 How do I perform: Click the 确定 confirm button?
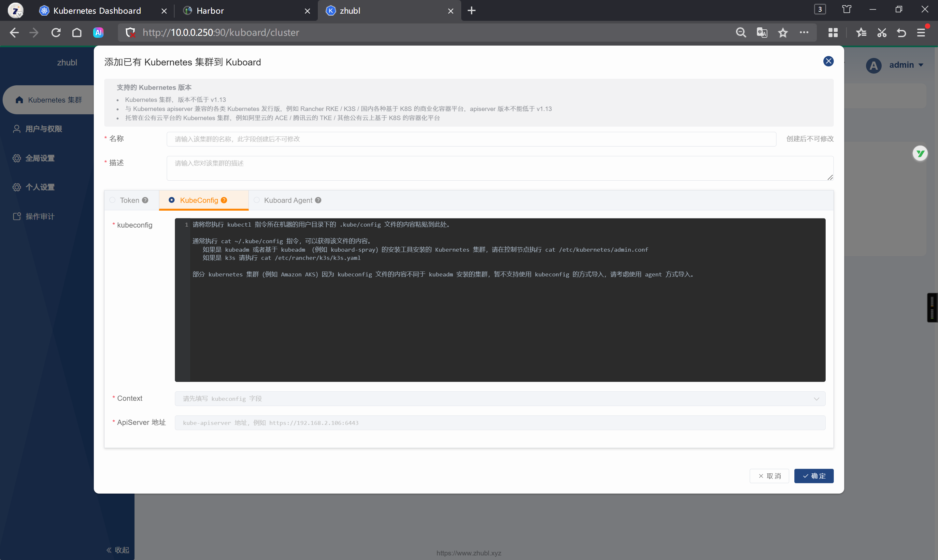coord(814,476)
